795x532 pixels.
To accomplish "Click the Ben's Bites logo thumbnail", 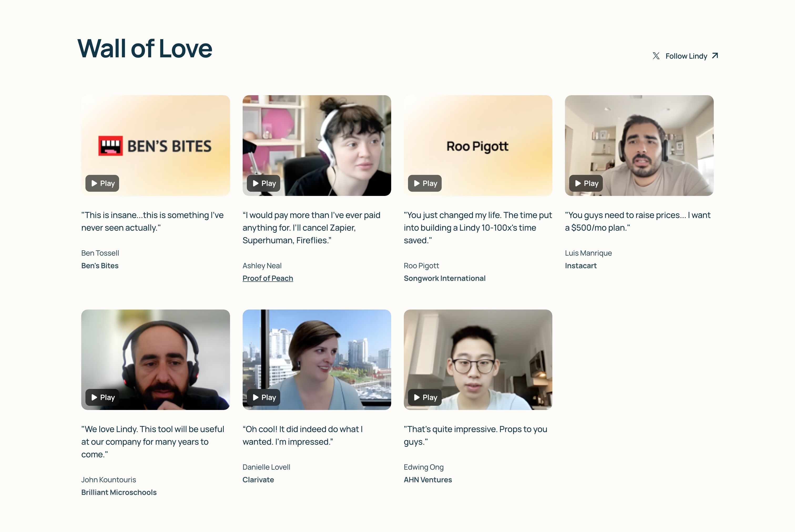I will pos(155,145).
